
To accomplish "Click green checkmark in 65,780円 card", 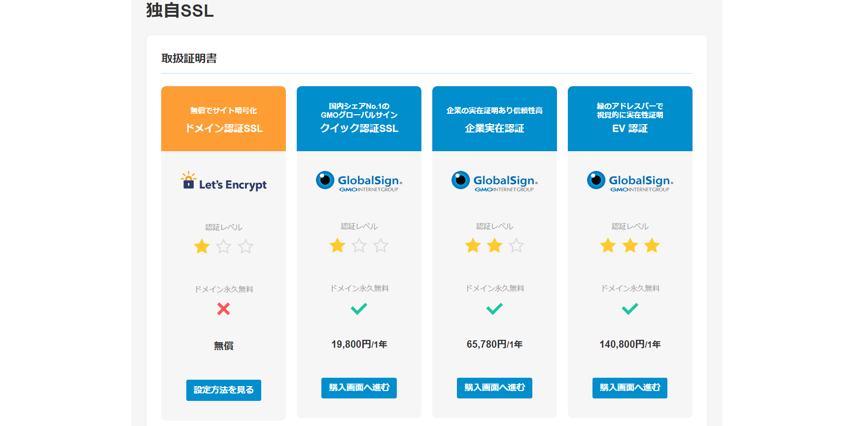I will [494, 309].
